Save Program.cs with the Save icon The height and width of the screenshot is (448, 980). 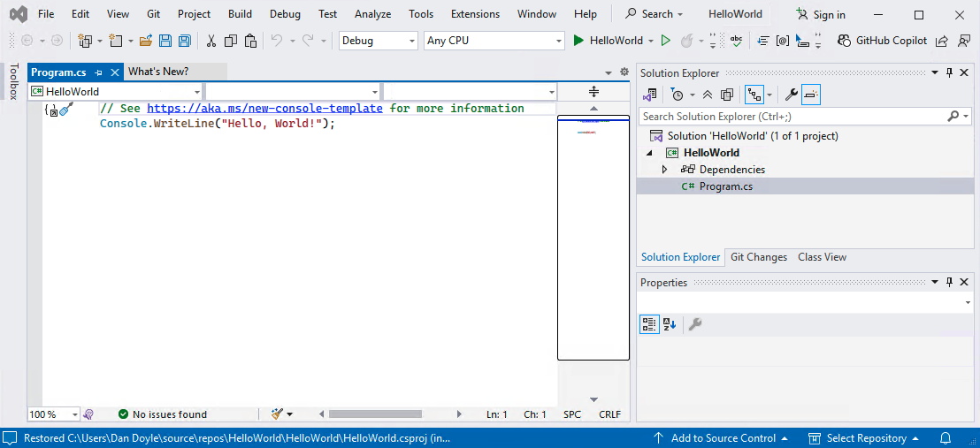[165, 41]
